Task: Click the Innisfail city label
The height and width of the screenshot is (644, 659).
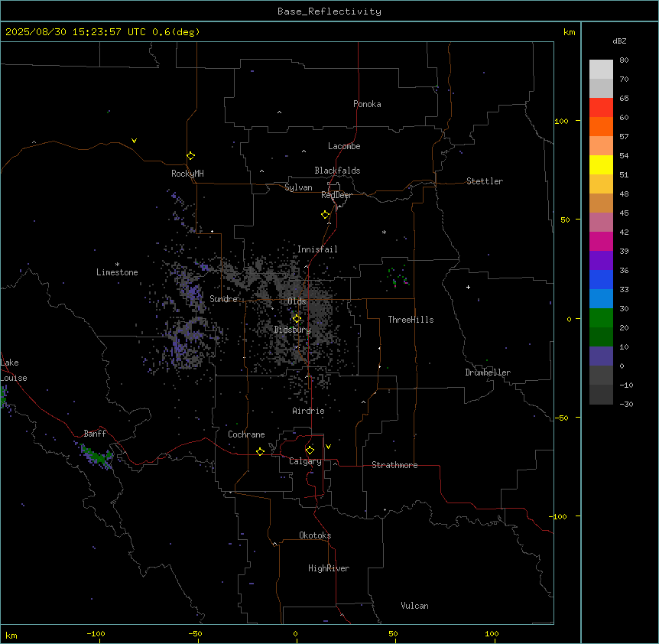Action: point(317,249)
